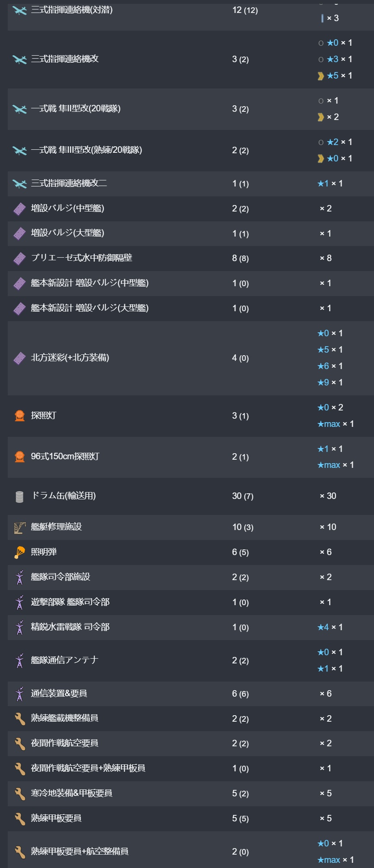Select the 通信装置&要員 equipment name
The width and height of the screenshot is (374, 868).
(59, 694)
